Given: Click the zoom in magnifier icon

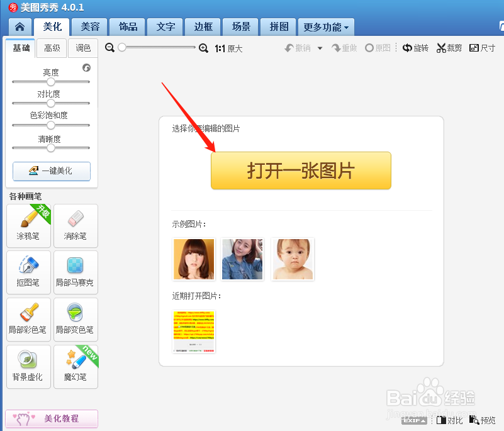Looking at the screenshot, I should point(203,48).
